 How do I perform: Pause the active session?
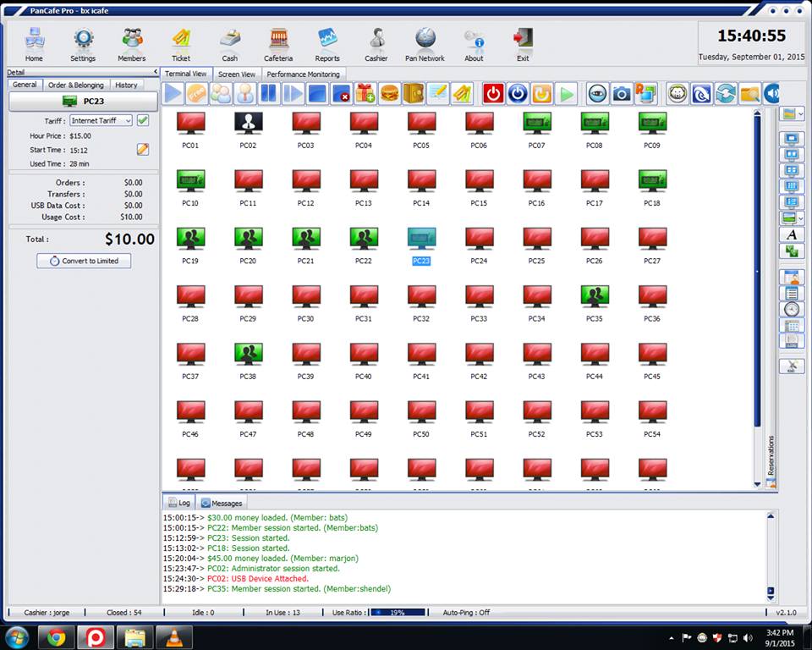(x=267, y=94)
